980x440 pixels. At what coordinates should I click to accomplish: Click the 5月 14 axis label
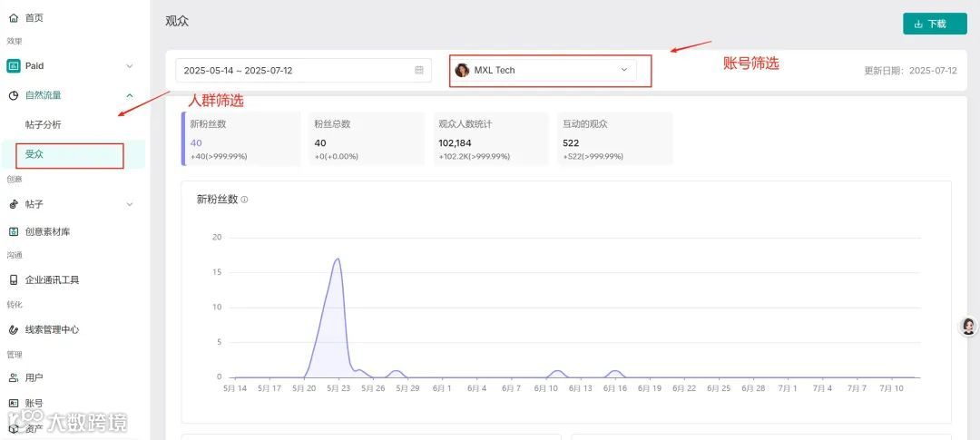234,388
